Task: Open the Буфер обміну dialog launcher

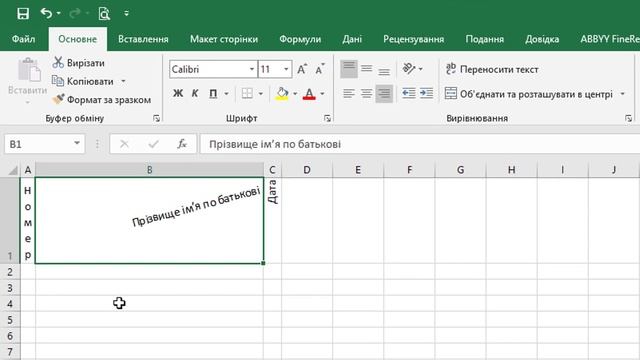Action: (x=156, y=118)
